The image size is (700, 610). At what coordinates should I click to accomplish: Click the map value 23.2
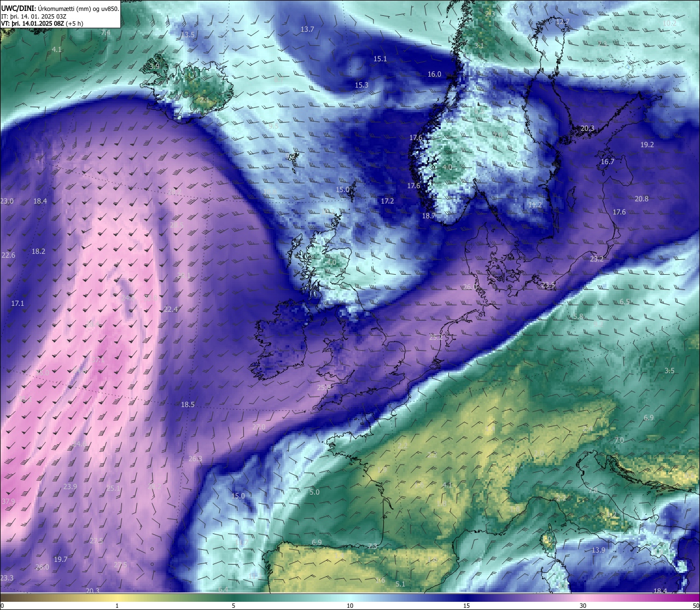click(x=597, y=259)
